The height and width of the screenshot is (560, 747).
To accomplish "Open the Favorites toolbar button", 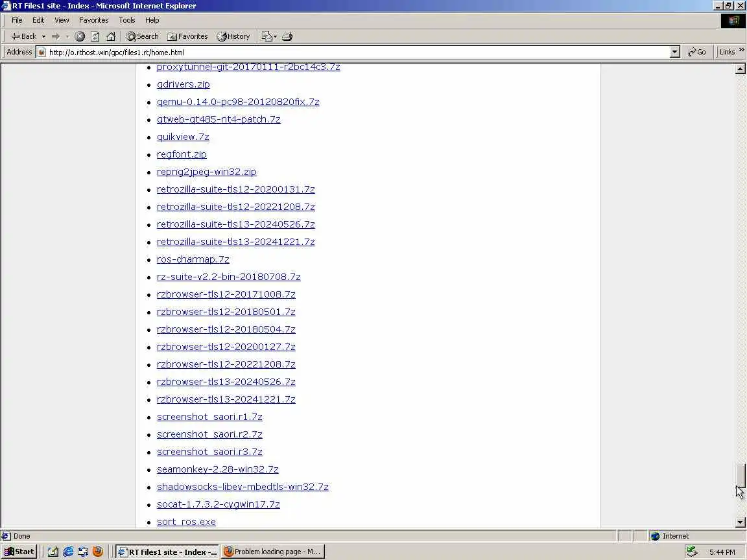I will (x=187, y=36).
